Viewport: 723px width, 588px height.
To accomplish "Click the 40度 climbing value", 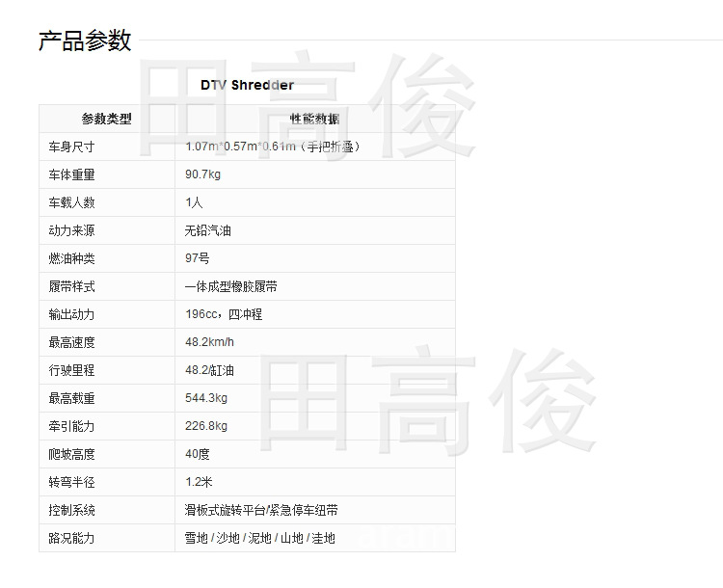I will (x=198, y=454).
